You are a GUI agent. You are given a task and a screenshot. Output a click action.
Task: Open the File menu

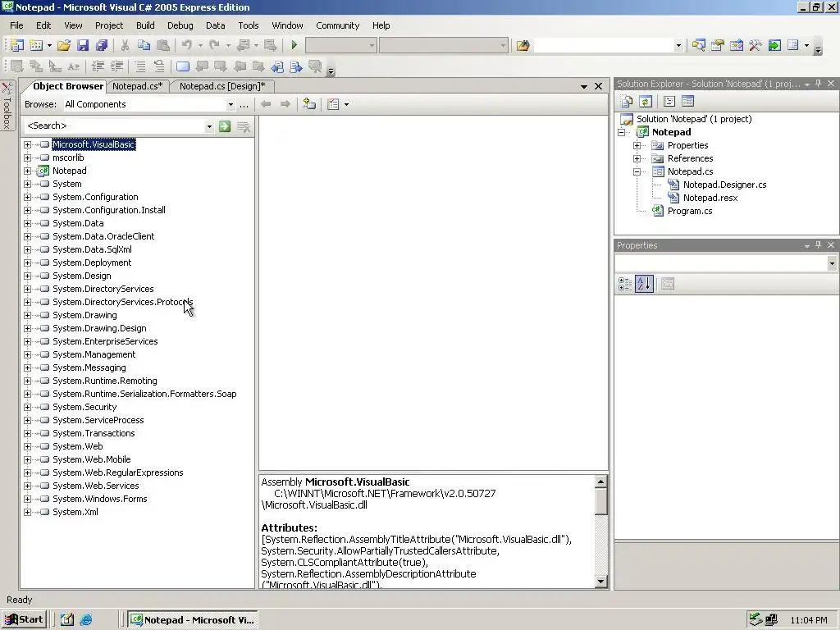pyautogui.click(x=16, y=25)
